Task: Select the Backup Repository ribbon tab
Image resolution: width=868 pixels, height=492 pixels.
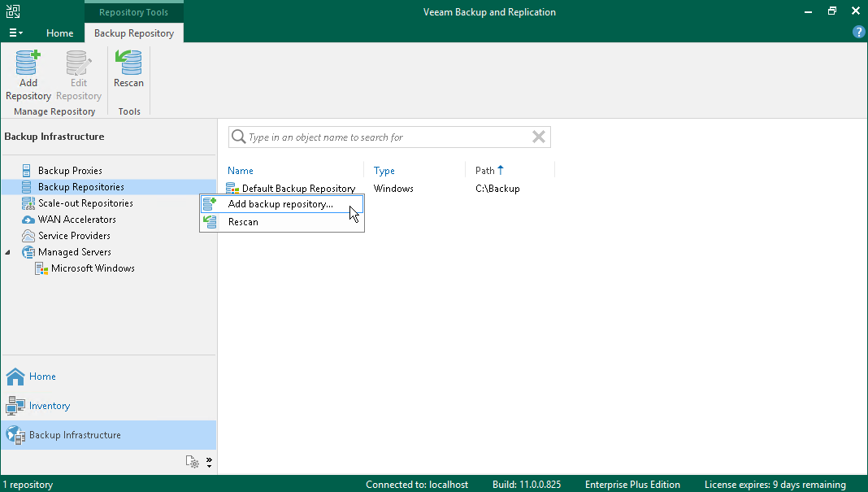Action: (134, 33)
